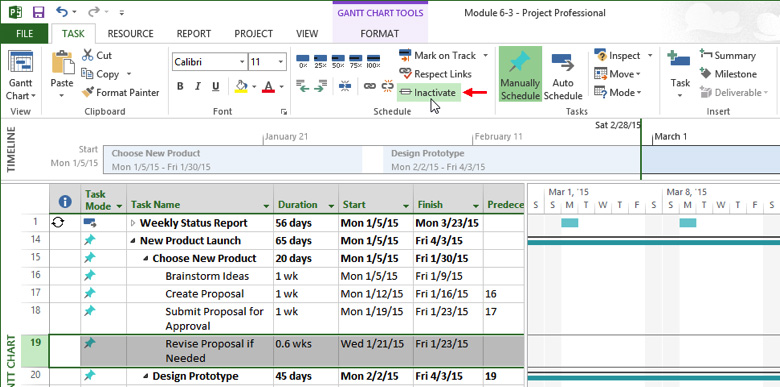Image resolution: width=780 pixels, height=387 pixels.
Task: Click the Design Prototype timeline bar
Action: 512,160
